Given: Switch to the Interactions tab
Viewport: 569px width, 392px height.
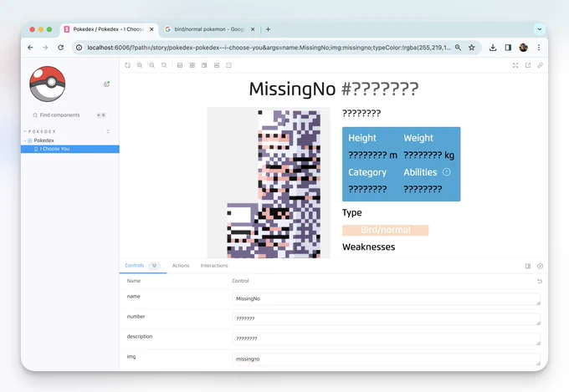Looking at the screenshot, I should tap(214, 266).
